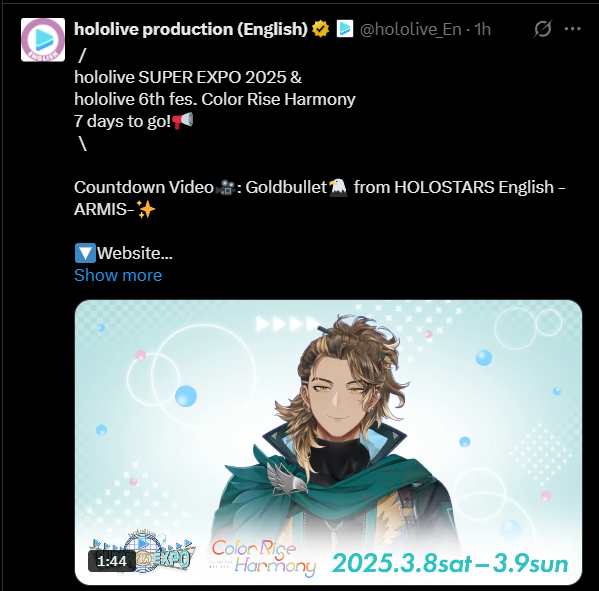599x591 pixels.
Task: Click the hololive SUPER EXPO 2025 post text
Action: point(188,78)
